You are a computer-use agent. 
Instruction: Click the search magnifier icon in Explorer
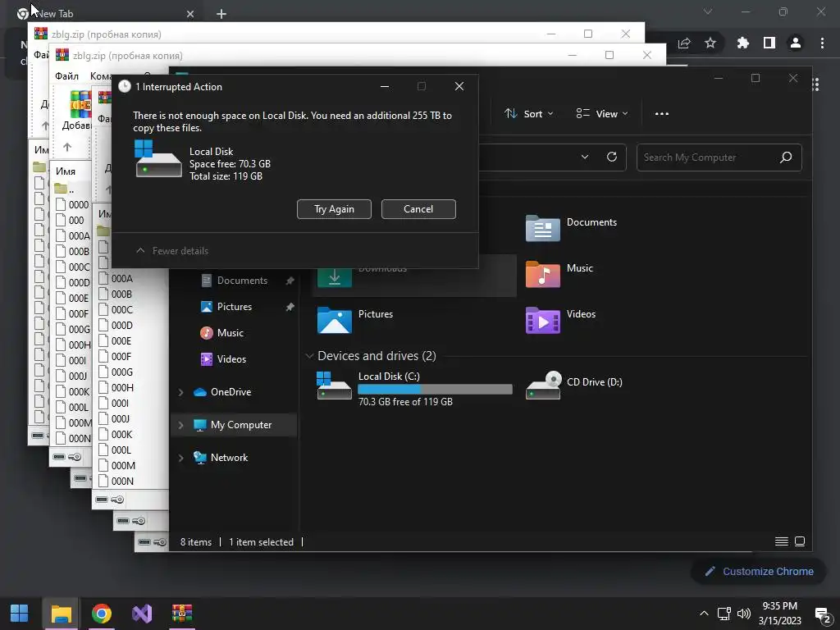click(785, 157)
